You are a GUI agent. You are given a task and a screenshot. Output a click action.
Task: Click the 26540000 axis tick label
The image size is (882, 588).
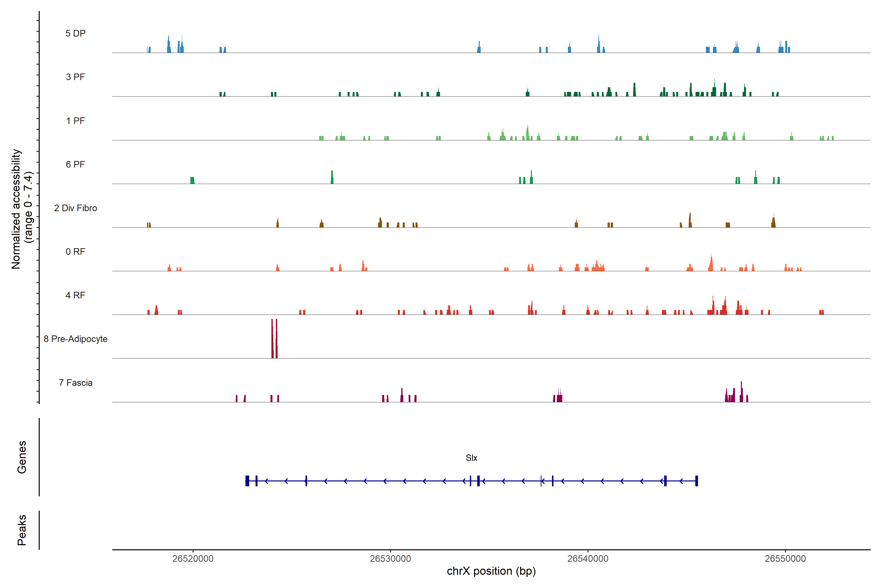[x=588, y=558]
